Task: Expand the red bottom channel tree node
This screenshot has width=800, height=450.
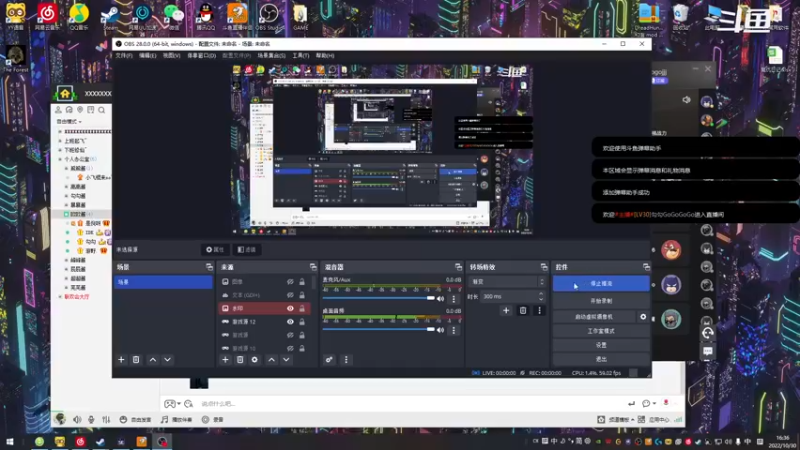Action: (60, 296)
